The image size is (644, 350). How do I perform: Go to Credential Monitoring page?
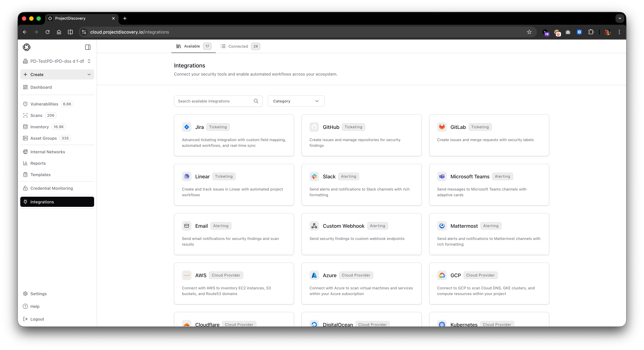(52, 188)
